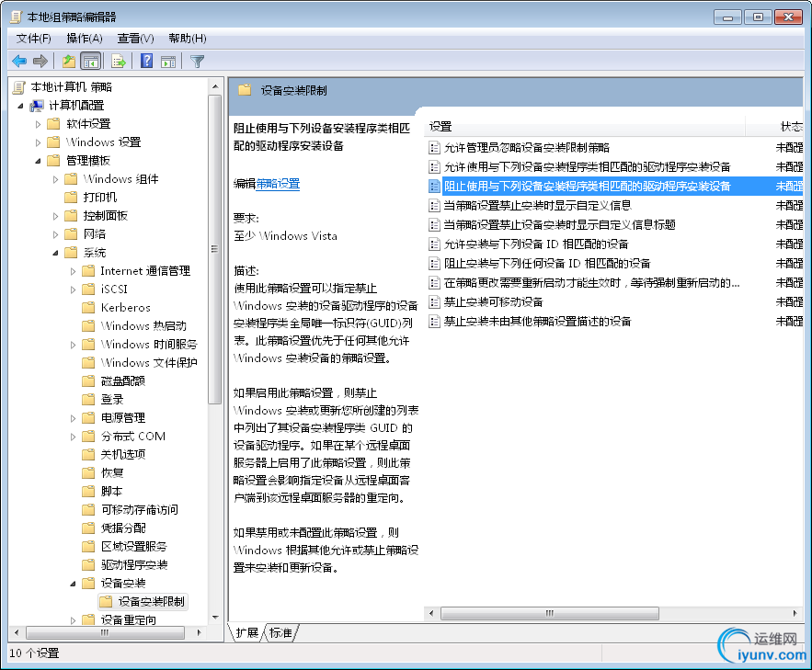Toggle the Show/Hide console tree icon
Viewport: 812px width, 670px height.
[90, 61]
